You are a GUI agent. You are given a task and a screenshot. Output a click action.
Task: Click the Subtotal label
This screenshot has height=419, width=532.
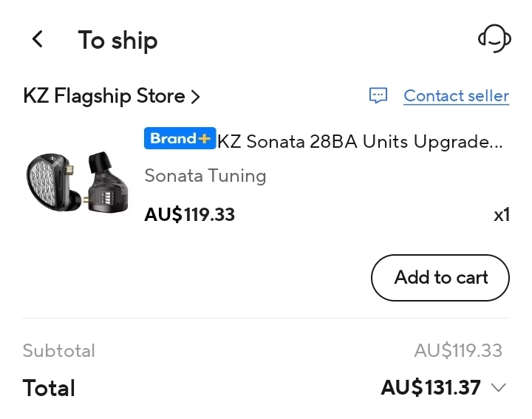[x=59, y=350]
